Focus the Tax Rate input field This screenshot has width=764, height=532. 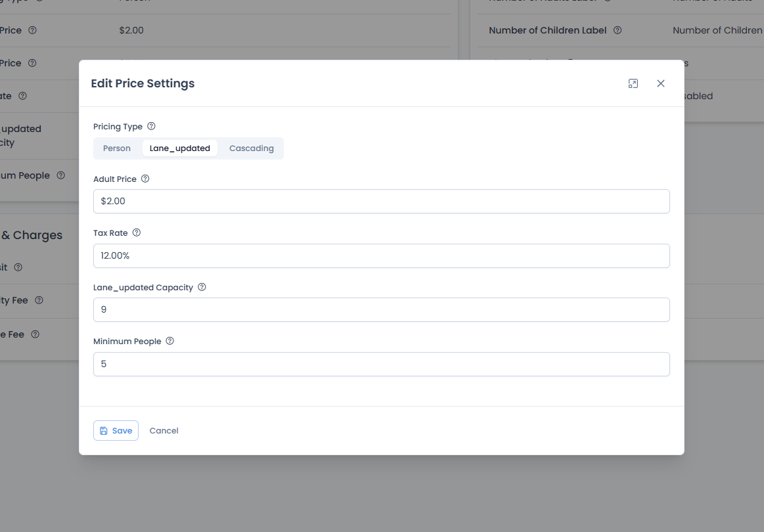[382, 255]
